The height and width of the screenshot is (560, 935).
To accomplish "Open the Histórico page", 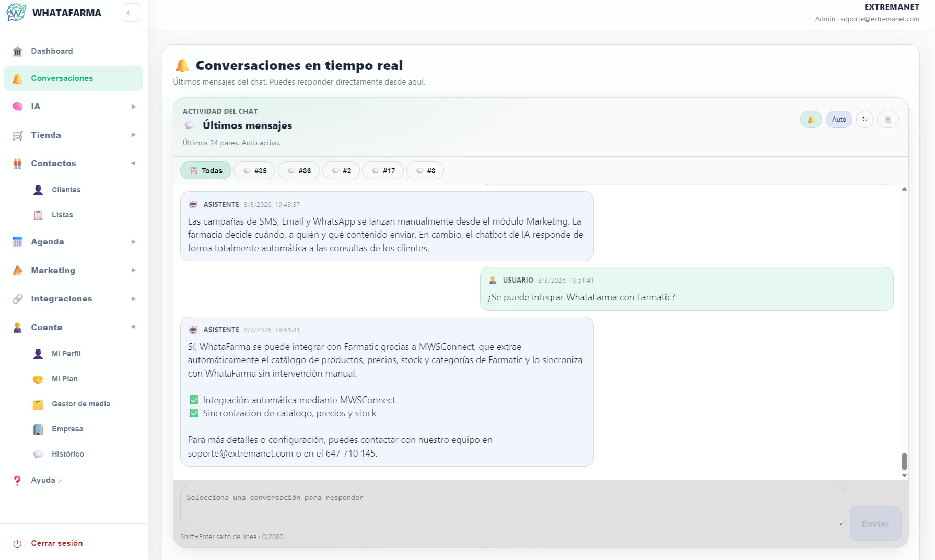I will point(67,454).
